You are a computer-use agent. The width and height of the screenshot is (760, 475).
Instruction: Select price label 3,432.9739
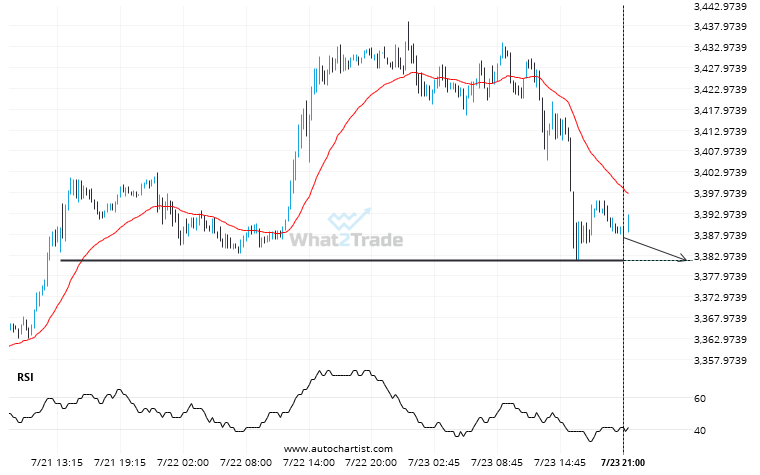click(x=720, y=48)
